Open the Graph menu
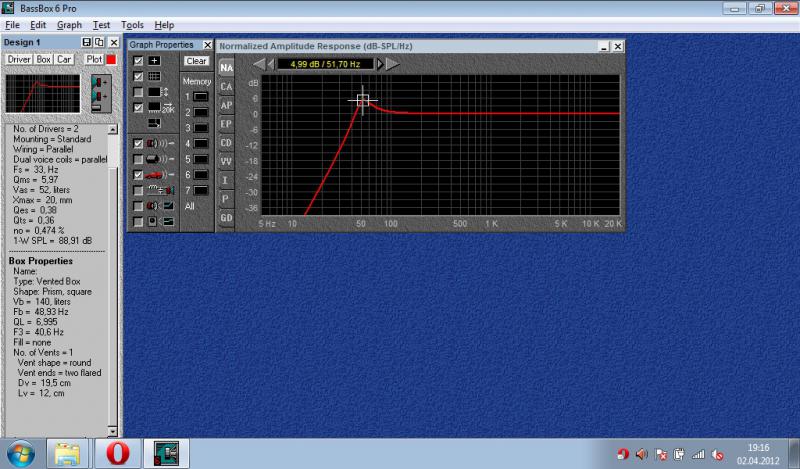The image size is (800, 469). (x=69, y=25)
